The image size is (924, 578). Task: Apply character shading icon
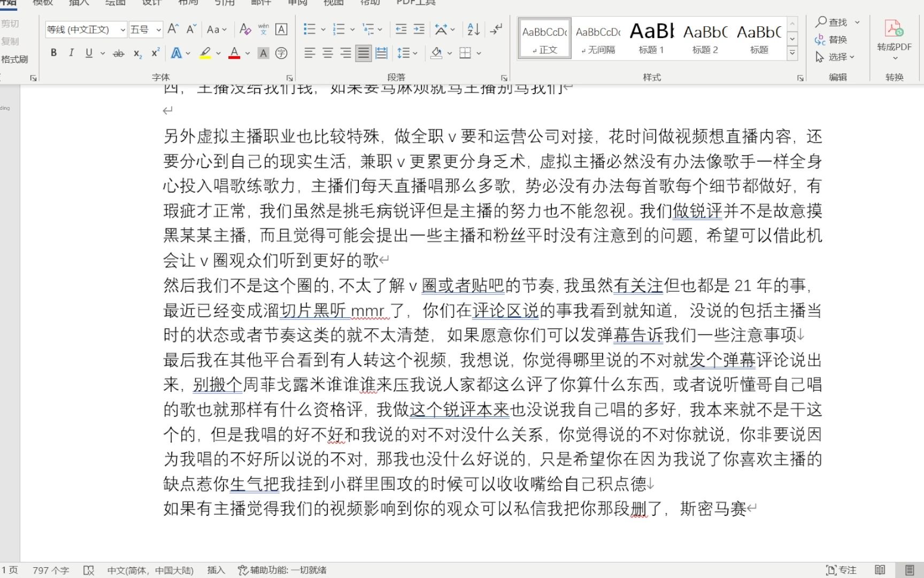point(263,53)
